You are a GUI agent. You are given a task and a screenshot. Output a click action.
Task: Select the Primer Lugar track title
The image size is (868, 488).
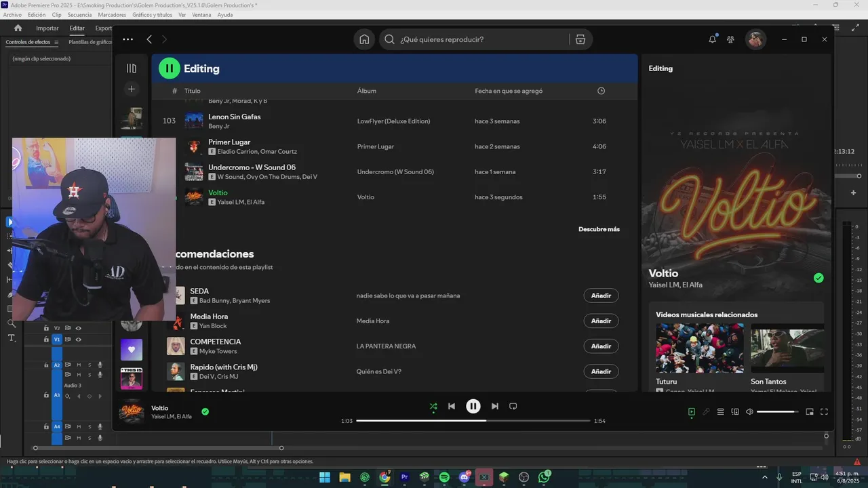coord(229,142)
